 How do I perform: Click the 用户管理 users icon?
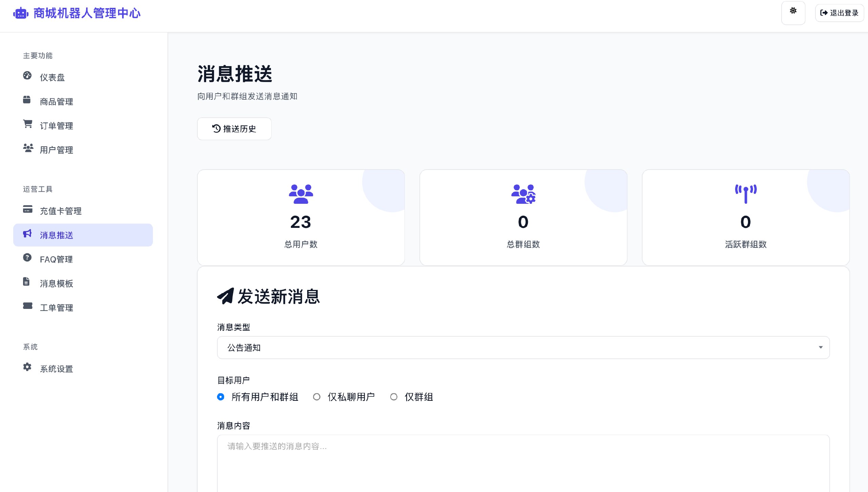click(x=27, y=149)
